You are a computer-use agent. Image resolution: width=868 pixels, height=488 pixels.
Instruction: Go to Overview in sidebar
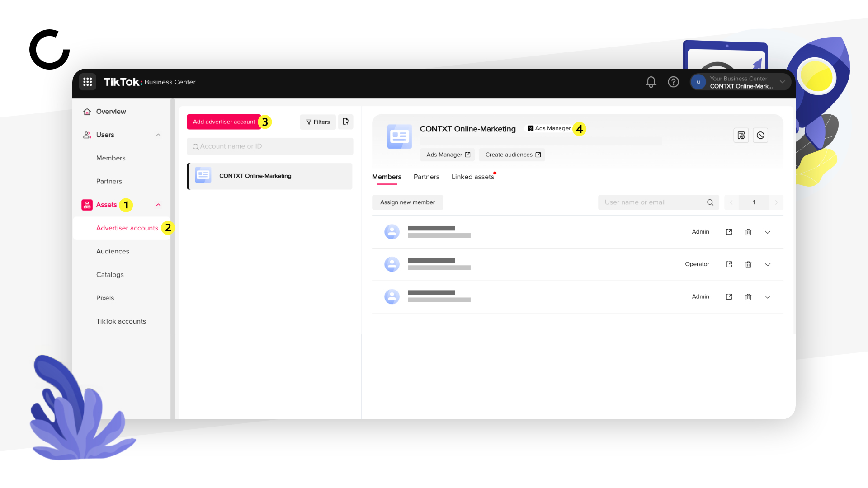click(x=111, y=112)
